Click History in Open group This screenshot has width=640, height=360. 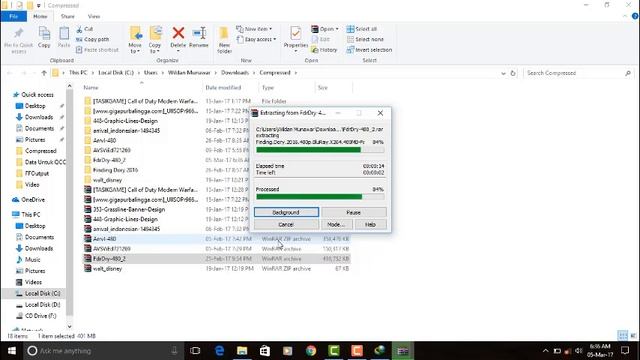click(x=324, y=49)
